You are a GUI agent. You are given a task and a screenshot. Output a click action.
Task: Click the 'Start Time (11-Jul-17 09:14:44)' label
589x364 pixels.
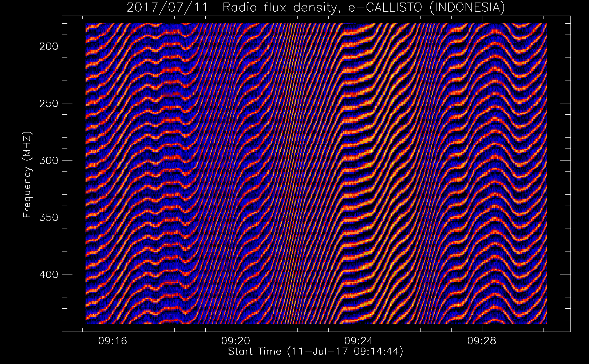point(316,352)
